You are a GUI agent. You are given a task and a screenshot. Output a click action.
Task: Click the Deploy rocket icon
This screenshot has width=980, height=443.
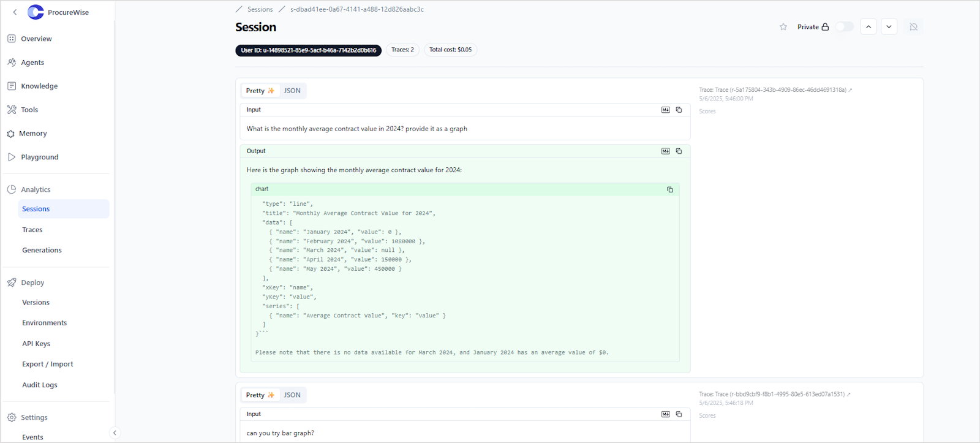click(12, 282)
